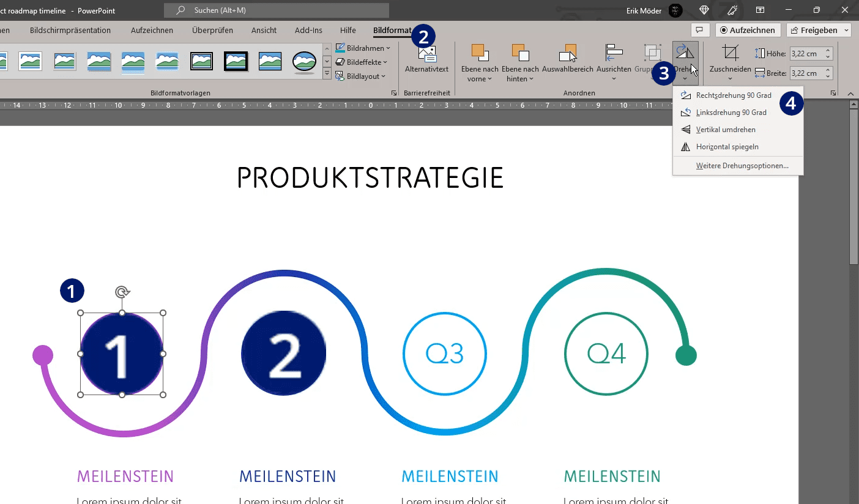
Task: Open the Ansicht tab
Action: click(264, 30)
